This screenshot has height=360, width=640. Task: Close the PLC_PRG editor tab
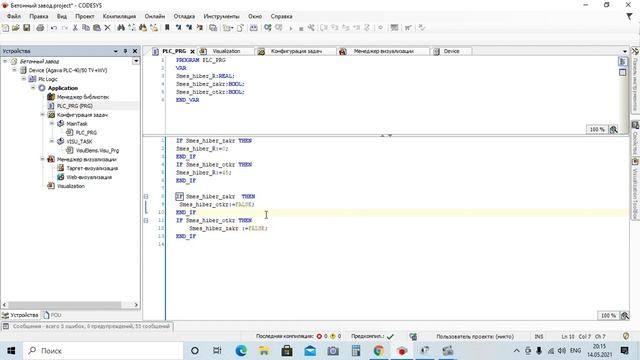(192, 51)
